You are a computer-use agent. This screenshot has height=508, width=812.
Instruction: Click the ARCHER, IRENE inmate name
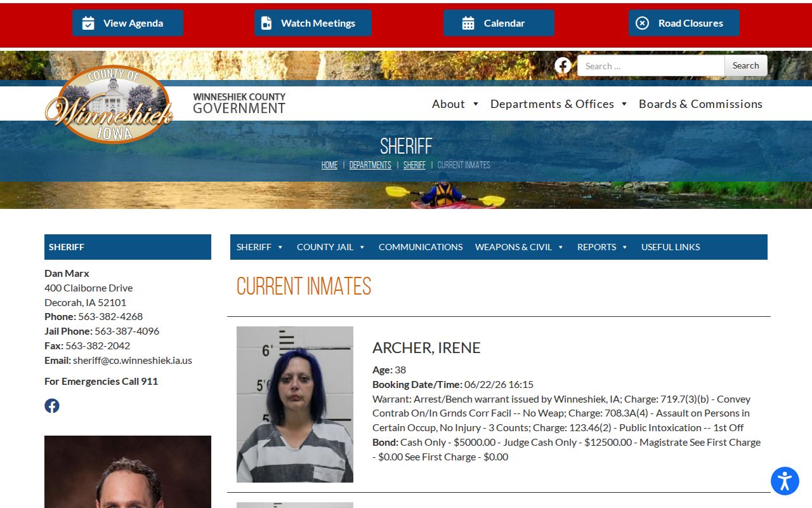tap(426, 348)
